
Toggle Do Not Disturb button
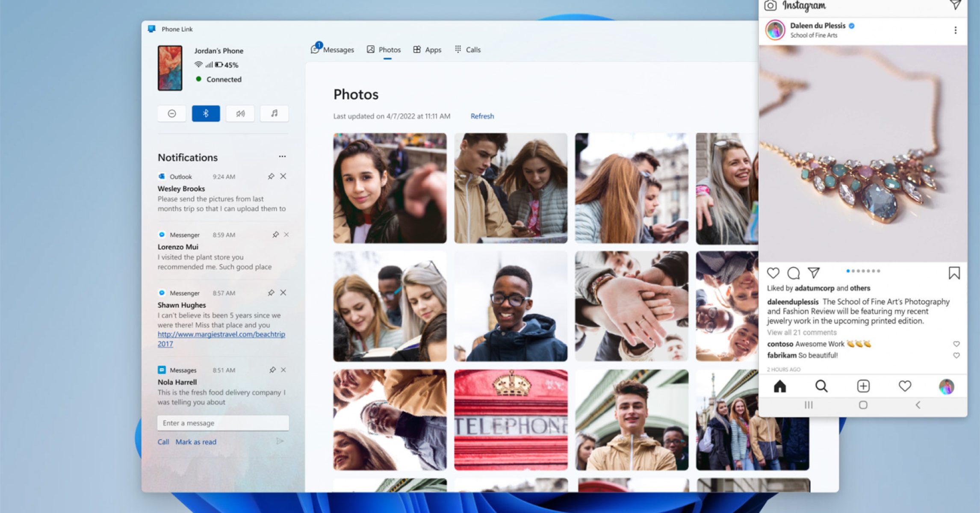(x=171, y=114)
